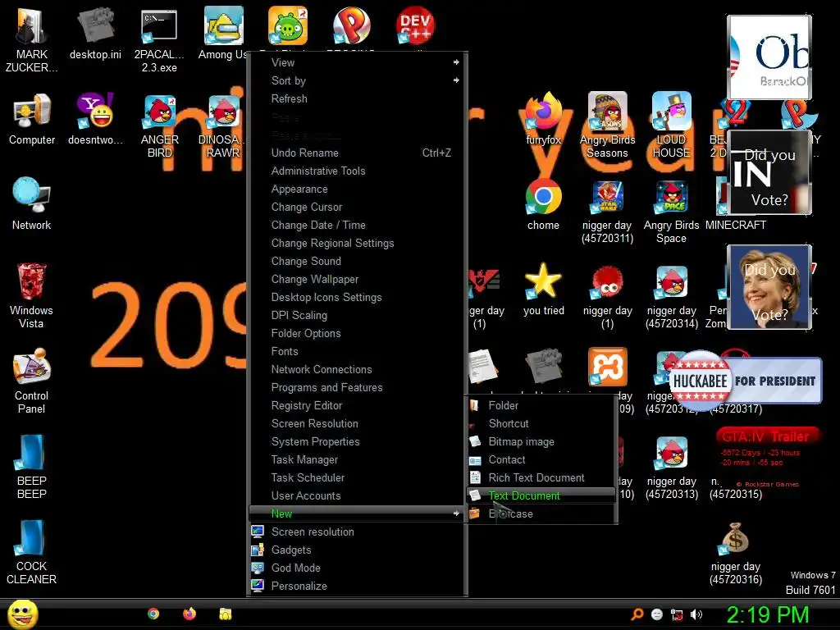Click the smiley face Start button
840x630 pixels.
click(23, 614)
